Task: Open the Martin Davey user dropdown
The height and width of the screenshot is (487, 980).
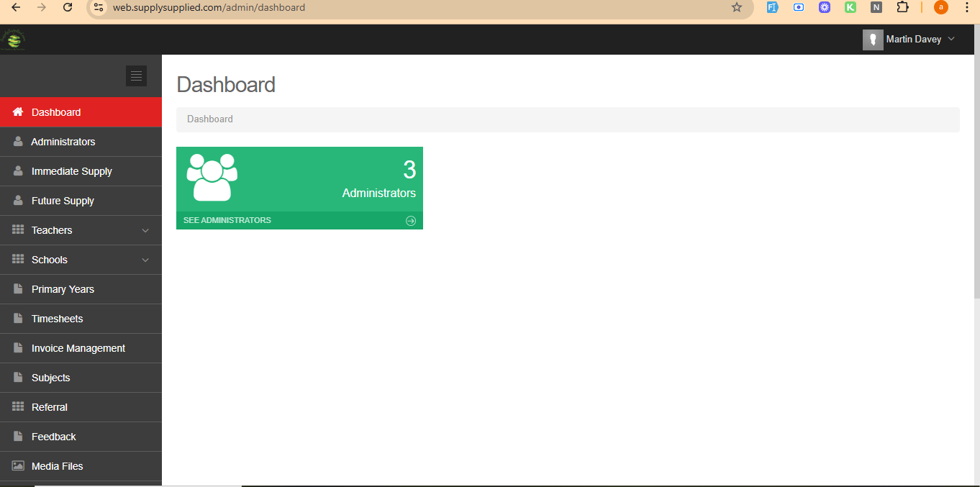Action: point(909,40)
